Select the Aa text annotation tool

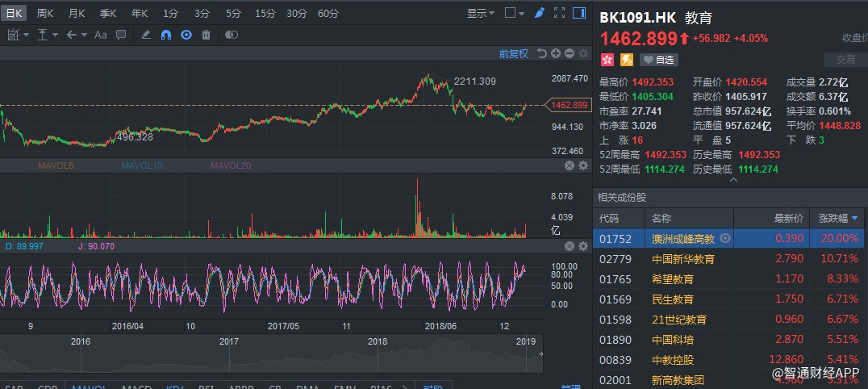(x=100, y=35)
